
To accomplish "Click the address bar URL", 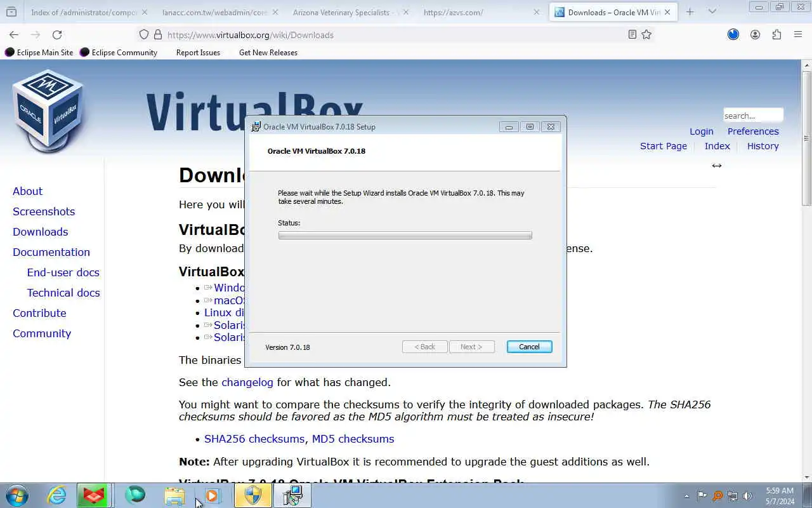I will click(x=251, y=35).
